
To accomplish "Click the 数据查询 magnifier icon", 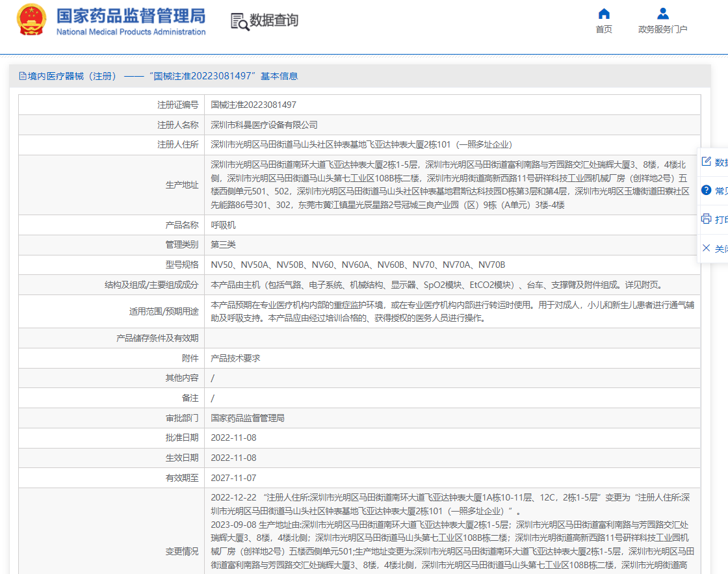I will pyautogui.click(x=240, y=21).
